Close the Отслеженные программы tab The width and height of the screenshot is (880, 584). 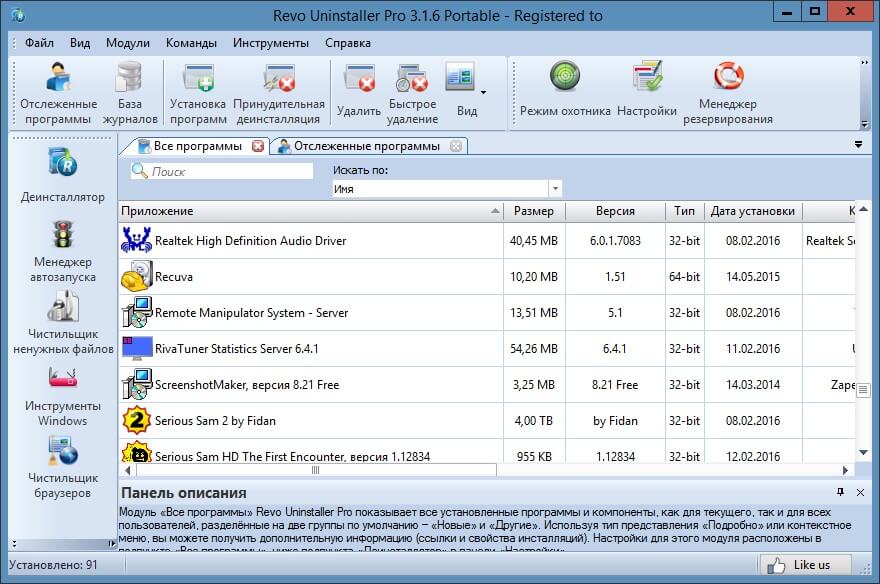(456, 146)
